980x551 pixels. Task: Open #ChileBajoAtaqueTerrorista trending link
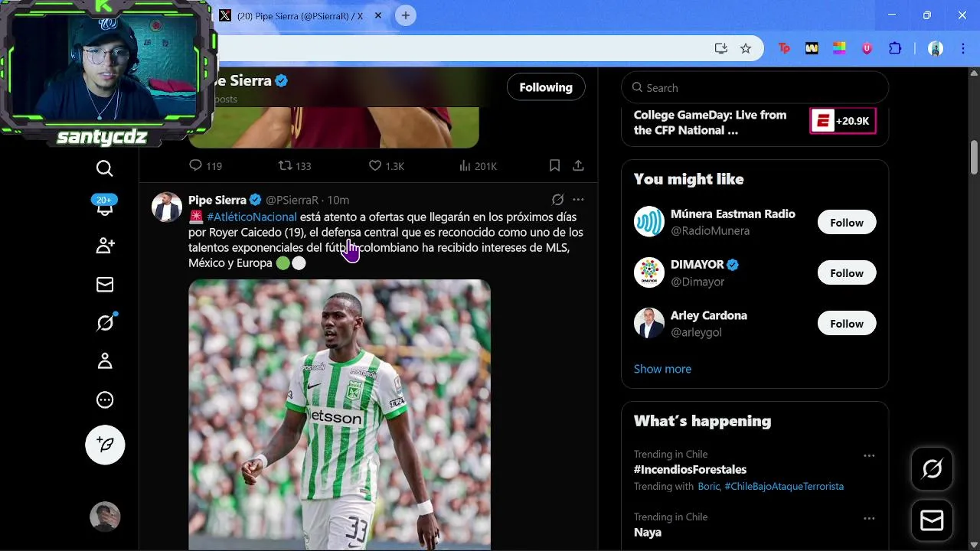click(784, 486)
